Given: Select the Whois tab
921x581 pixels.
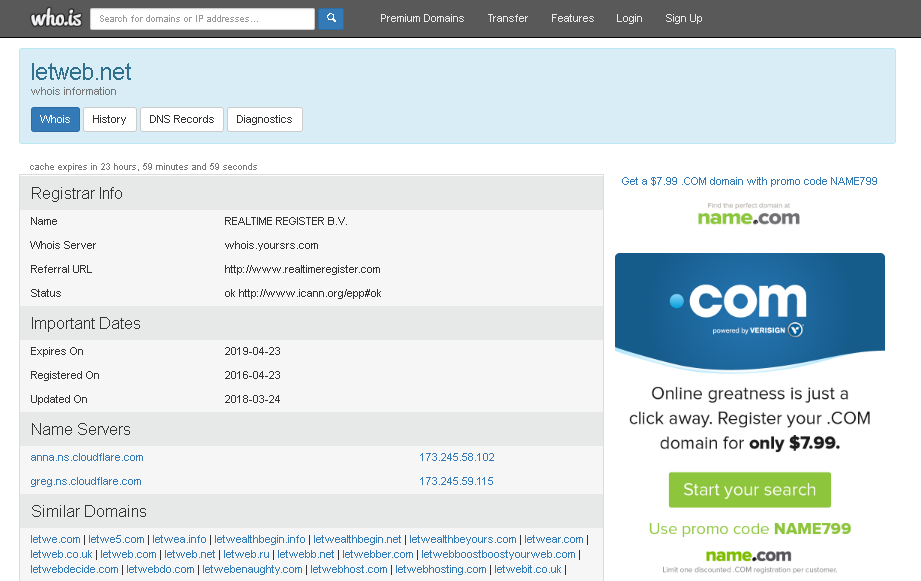Looking at the screenshot, I should pos(55,119).
